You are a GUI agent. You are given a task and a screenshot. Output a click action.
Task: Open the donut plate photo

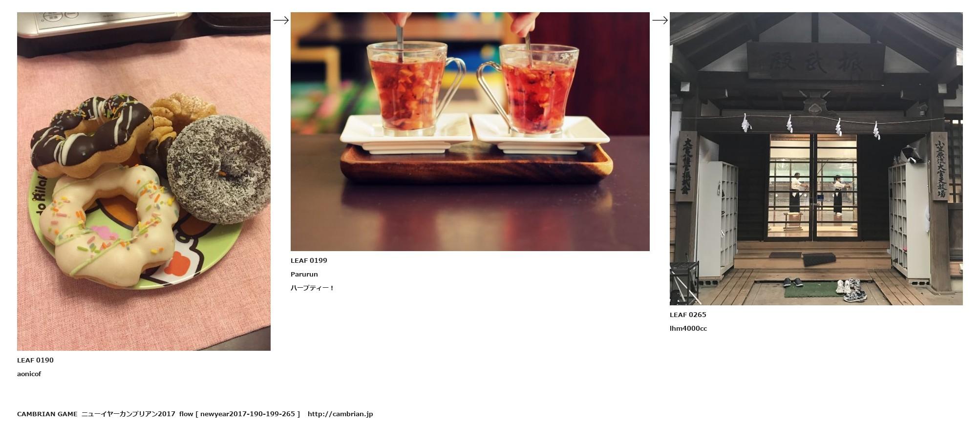(x=144, y=181)
